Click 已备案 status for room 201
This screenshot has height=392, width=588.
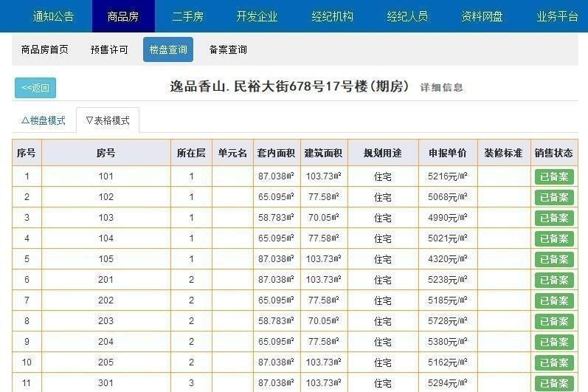coord(554,280)
